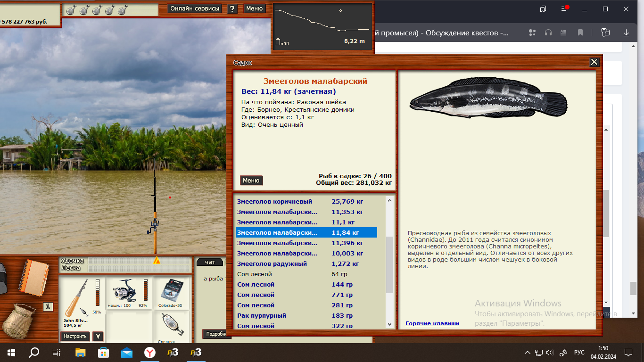The width and height of the screenshot is (644, 362).
Task: Open the Windows Start menu
Action: (x=11, y=353)
